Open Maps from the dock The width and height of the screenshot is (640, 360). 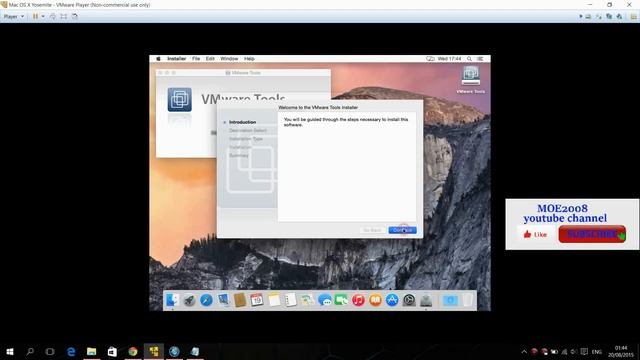pos(307,300)
